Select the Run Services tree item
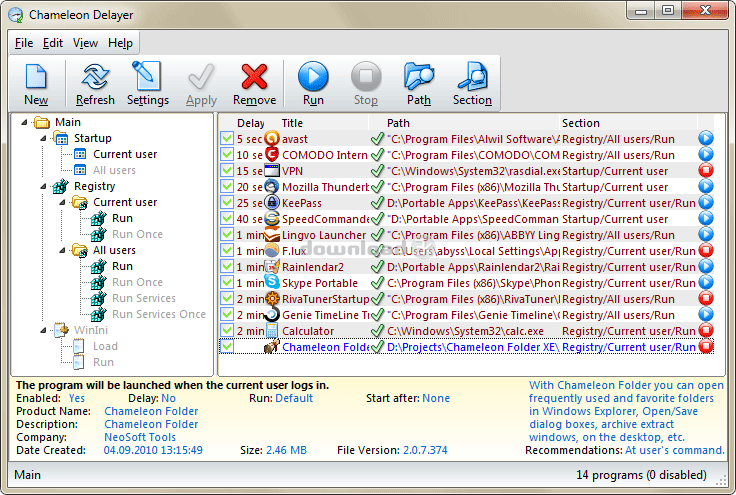This screenshot has height=495, width=736. tap(144, 298)
